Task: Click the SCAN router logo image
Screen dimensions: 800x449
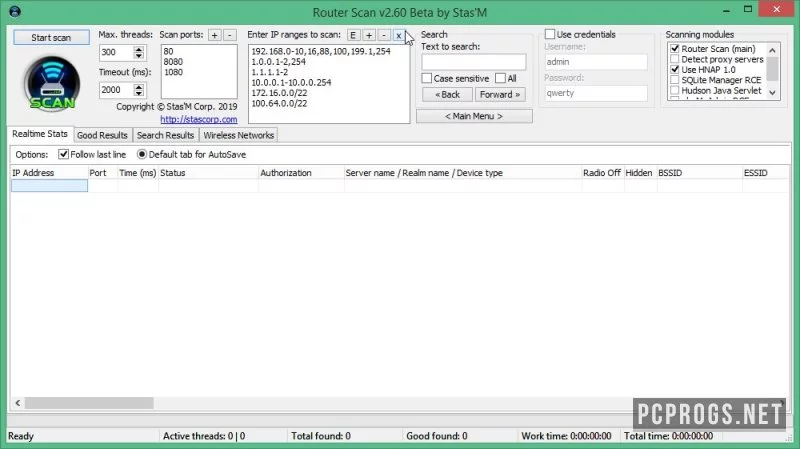Action: (x=52, y=84)
